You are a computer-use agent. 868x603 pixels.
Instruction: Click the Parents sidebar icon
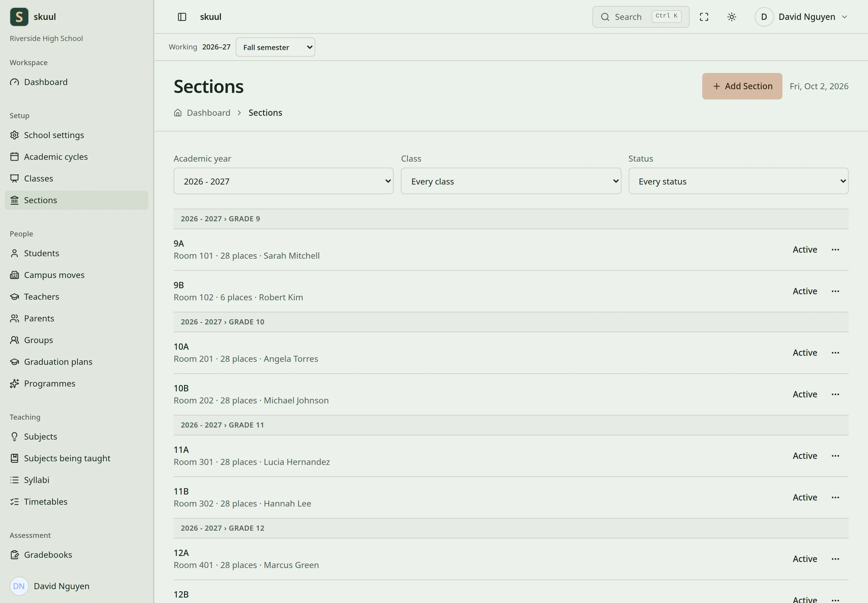pos(14,318)
